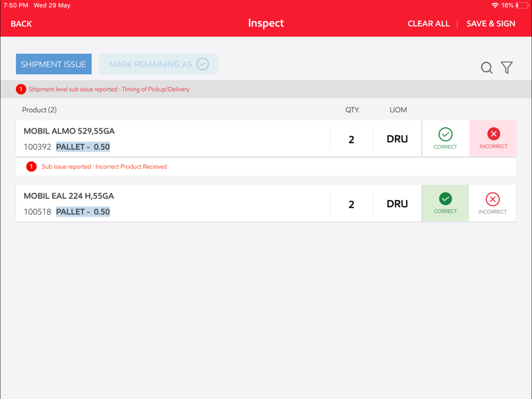532x399 pixels.
Task: Tap the BACK button
Action: pyautogui.click(x=21, y=24)
